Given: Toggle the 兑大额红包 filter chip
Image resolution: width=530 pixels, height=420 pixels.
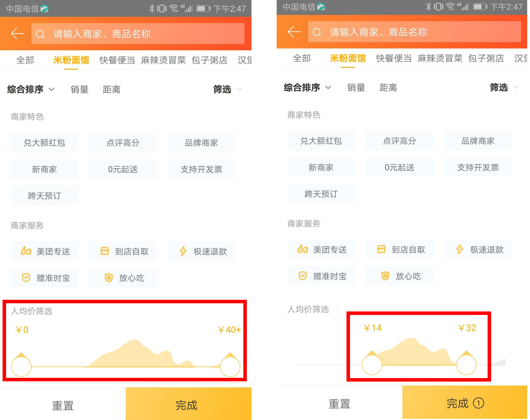Looking at the screenshot, I should [44, 142].
